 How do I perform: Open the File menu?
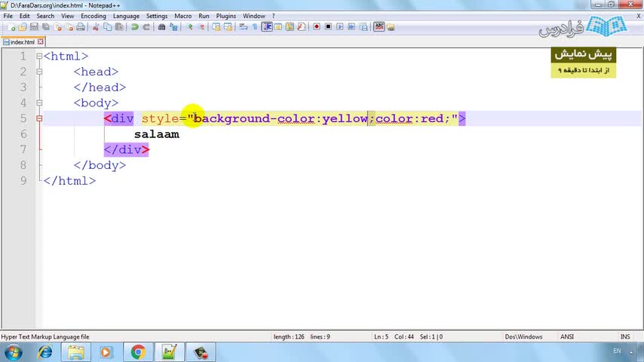(x=8, y=16)
